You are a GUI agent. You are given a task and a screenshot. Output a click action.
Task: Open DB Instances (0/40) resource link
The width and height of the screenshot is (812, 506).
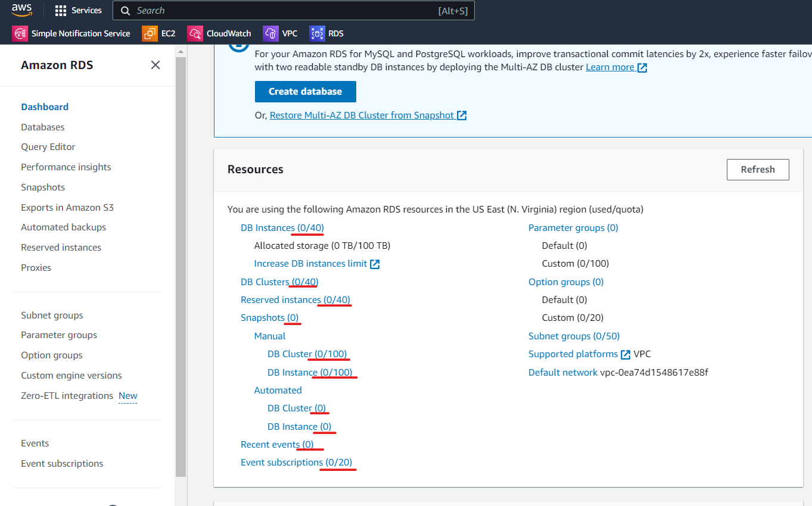coord(282,228)
